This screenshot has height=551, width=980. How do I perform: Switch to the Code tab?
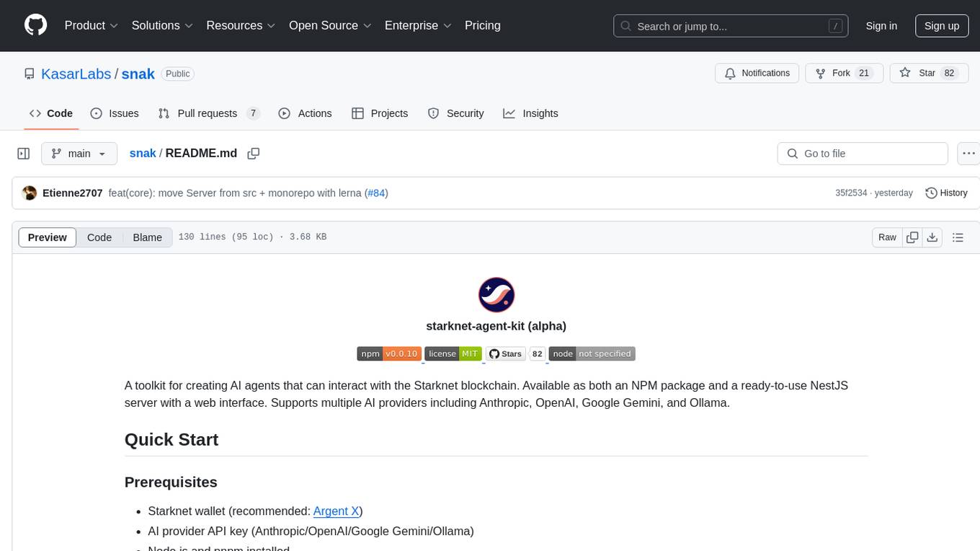pos(50,113)
